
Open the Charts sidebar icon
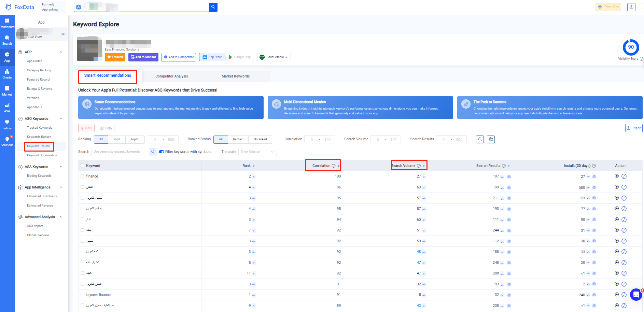pos(7,74)
